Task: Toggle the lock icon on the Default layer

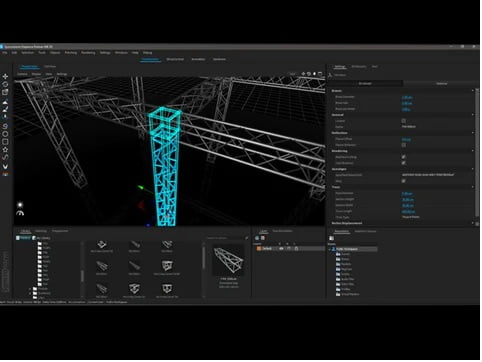Action: pyautogui.click(x=297, y=249)
